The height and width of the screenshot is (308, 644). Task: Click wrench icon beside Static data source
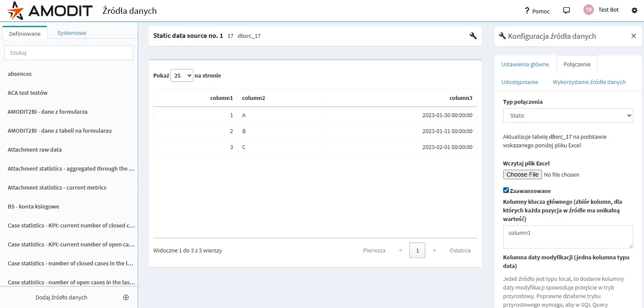tap(473, 36)
